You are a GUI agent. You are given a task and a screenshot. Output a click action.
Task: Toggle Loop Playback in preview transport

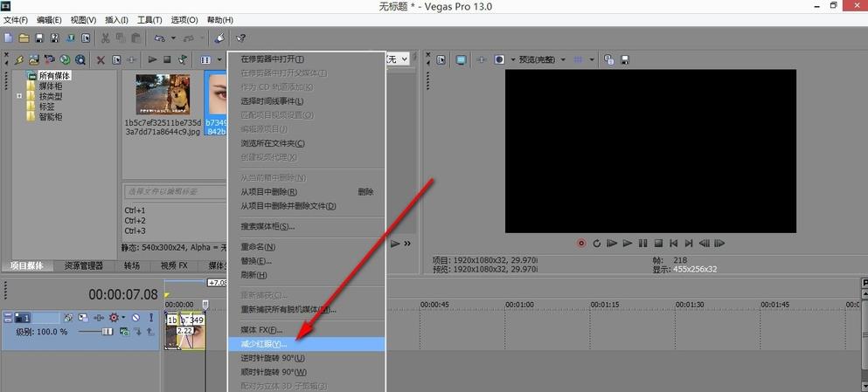pos(597,244)
